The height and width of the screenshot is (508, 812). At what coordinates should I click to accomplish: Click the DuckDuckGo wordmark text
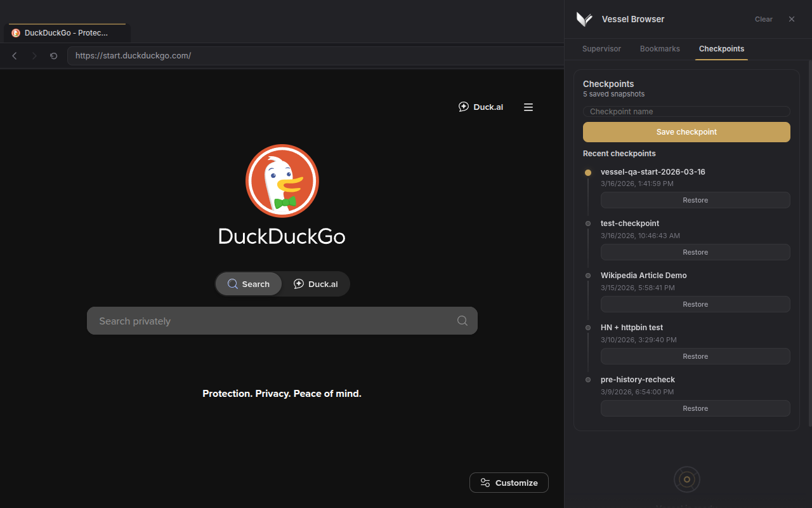pos(282,236)
